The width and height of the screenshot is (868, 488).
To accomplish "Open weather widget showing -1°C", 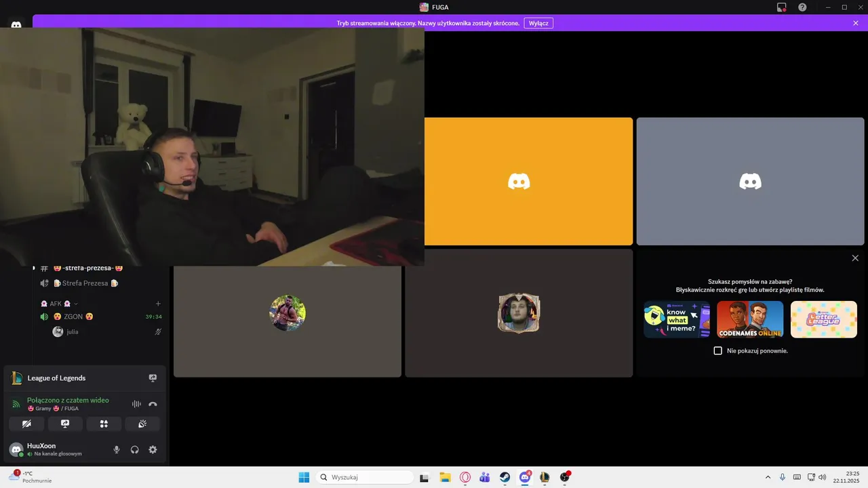I will [x=31, y=477].
